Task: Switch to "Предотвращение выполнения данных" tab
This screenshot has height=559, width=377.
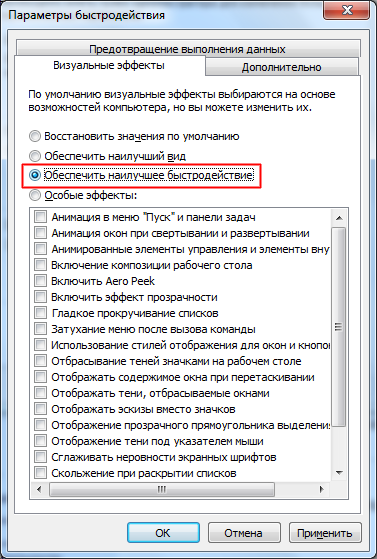Action: point(188,48)
